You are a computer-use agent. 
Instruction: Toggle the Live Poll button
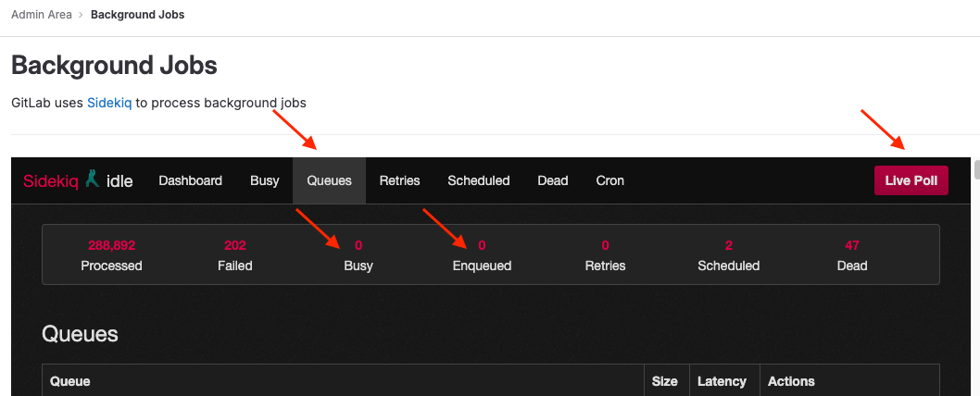coord(911,180)
